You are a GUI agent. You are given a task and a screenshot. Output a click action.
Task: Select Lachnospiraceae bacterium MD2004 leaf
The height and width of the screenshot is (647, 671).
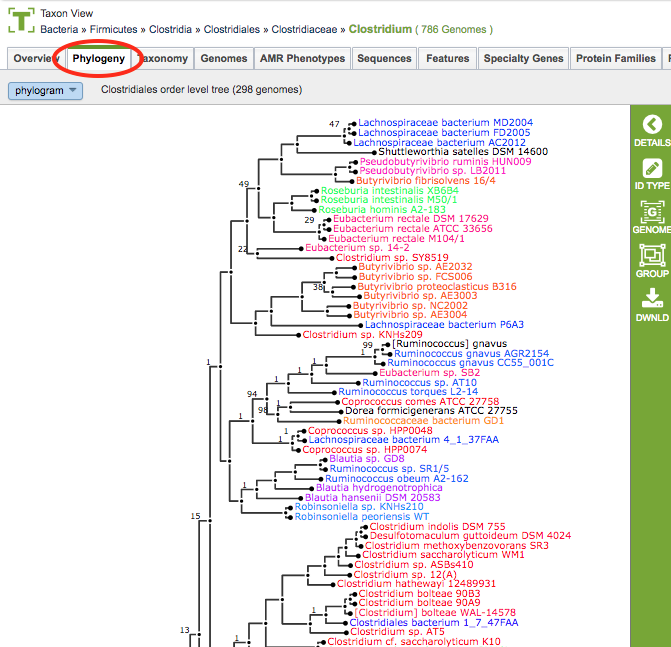445,123
